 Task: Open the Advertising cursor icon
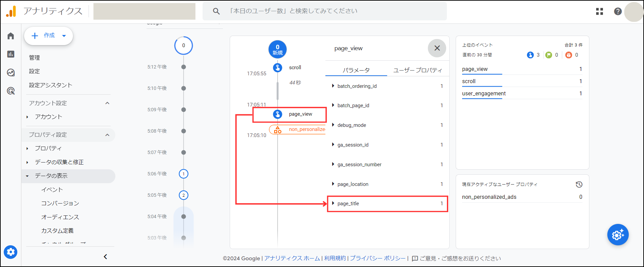click(11, 91)
